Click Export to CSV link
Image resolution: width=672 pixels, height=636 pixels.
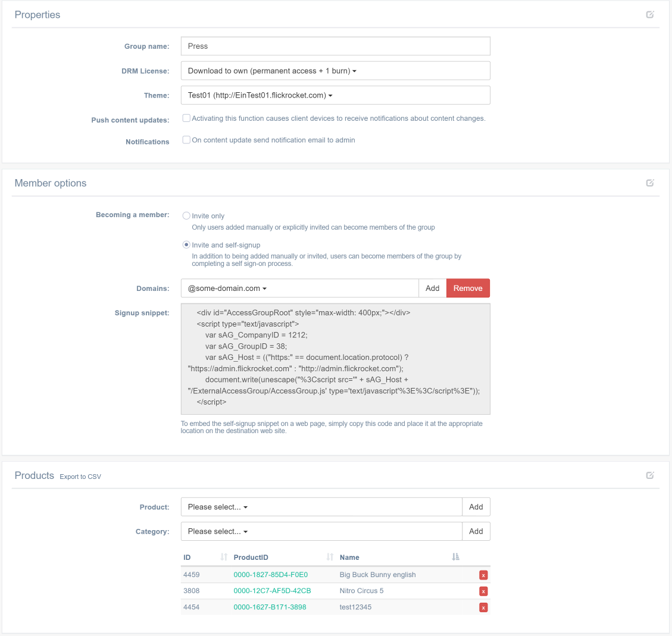coord(80,477)
